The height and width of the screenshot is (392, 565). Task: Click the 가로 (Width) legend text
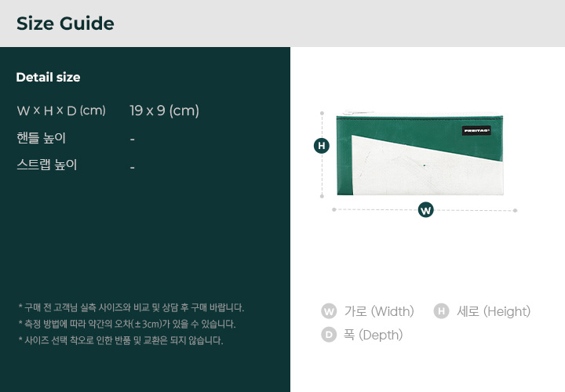pos(379,311)
